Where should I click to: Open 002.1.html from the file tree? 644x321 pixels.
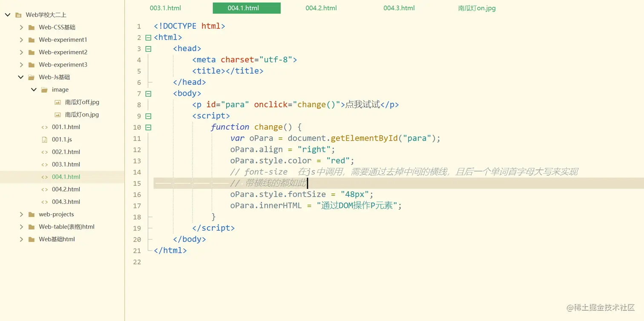[x=66, y=152]
